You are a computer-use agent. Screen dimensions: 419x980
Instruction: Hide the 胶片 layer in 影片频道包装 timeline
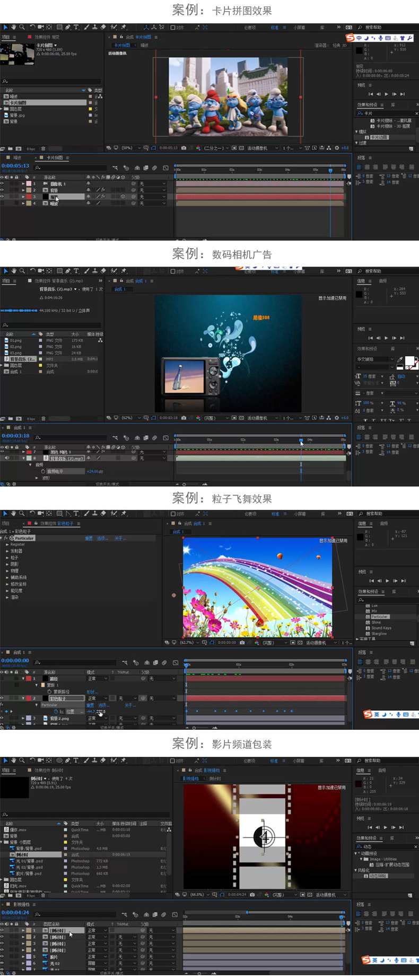(2, 957)
